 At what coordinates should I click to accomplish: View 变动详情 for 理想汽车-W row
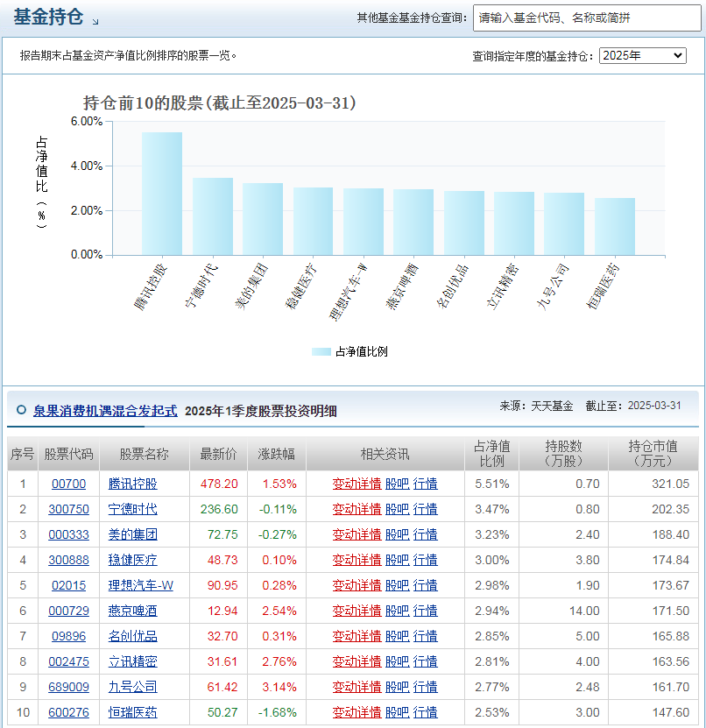(x=357, y=585)
